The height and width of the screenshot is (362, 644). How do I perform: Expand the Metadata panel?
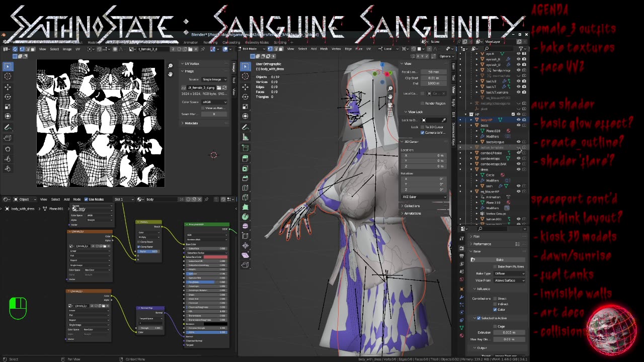coord(191,123)
